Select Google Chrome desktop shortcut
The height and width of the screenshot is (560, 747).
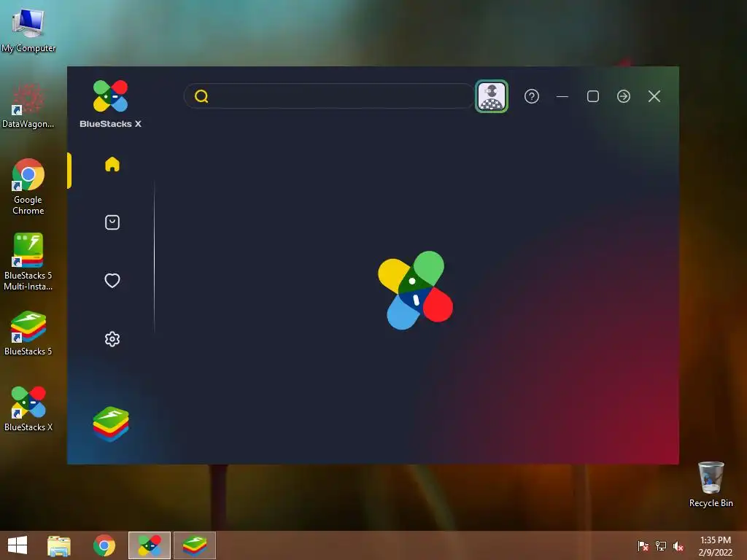[x=28, y=186]
